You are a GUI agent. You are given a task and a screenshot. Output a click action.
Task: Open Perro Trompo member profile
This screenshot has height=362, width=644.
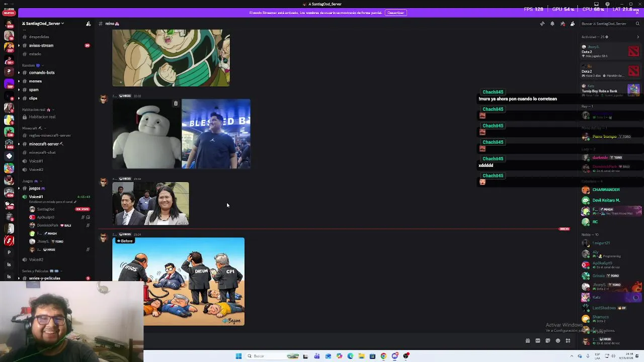(604, 137)
